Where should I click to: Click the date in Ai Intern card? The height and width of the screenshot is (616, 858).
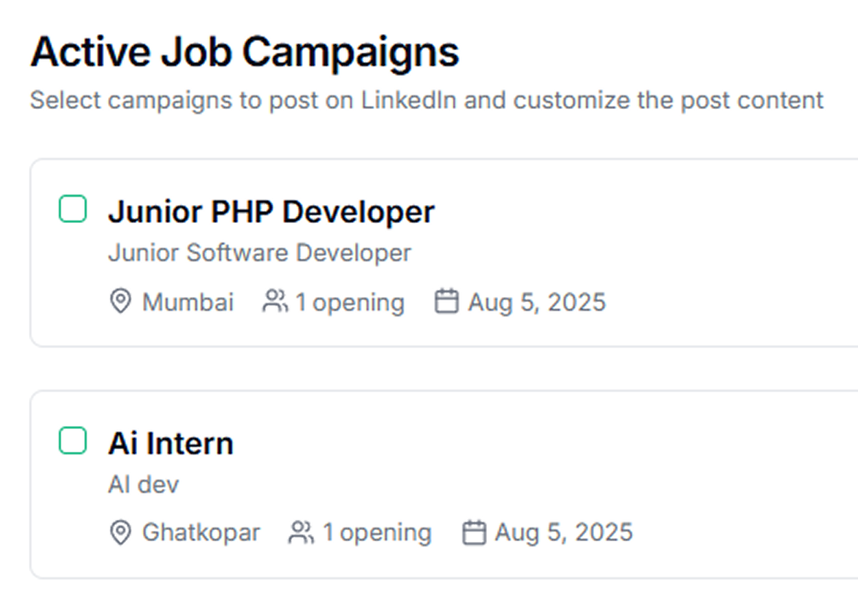point(563,533)
